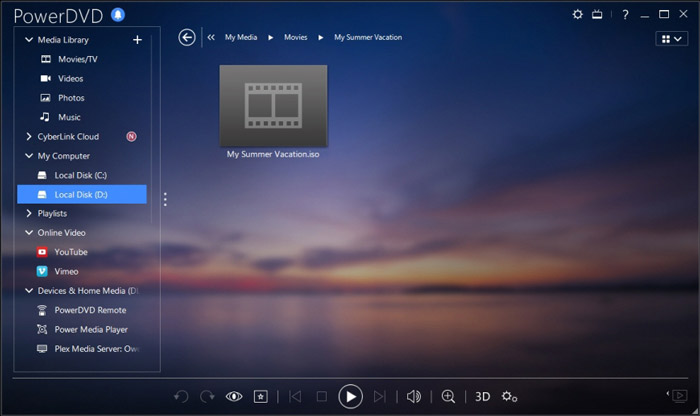The image size is (700, 416).
Task: Select Local Disk (D:)
Action: 82,195
